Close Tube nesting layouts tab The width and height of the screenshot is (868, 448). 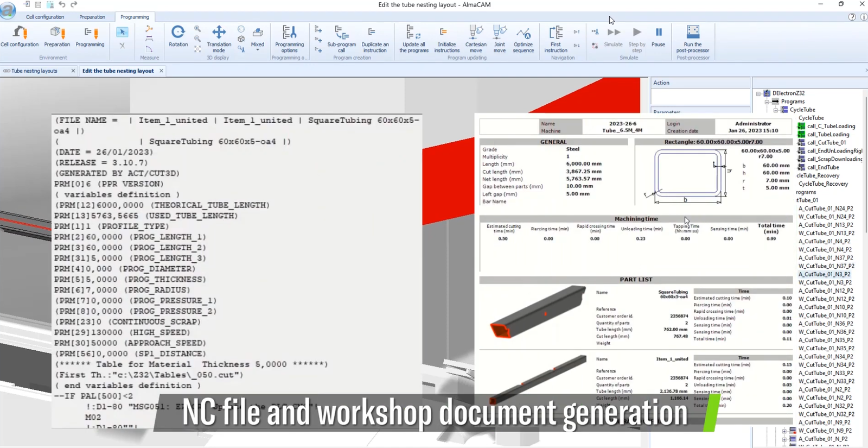(73, 71)
